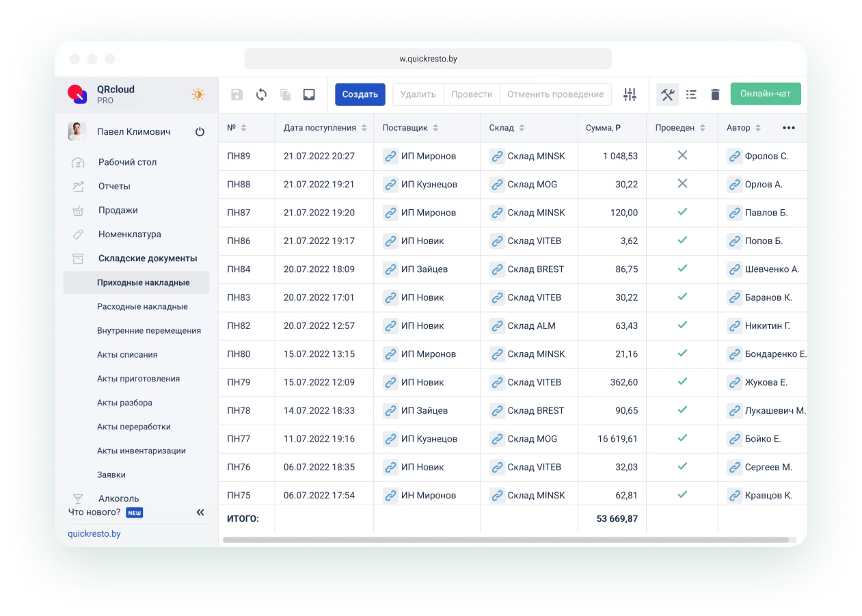Viewport: 862px width, 616px height.
Task: Open the green Онлайн-чат button
Action: (x=765, y=94)
